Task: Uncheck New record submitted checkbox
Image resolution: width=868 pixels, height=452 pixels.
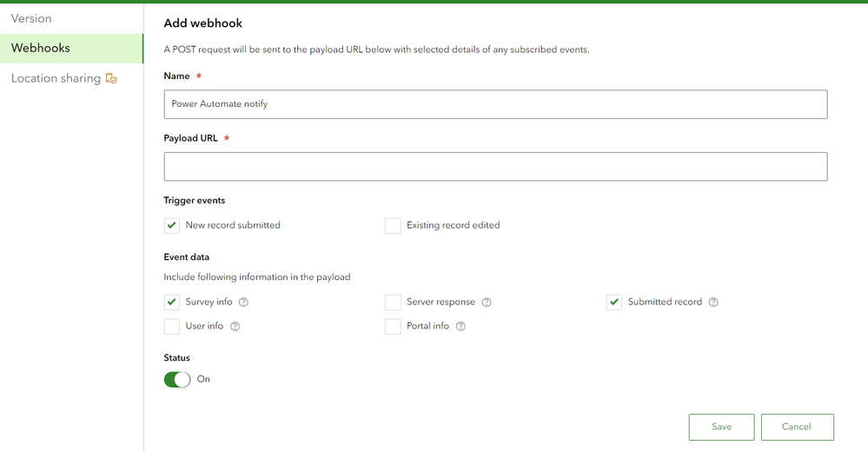Action: [172, 225]
